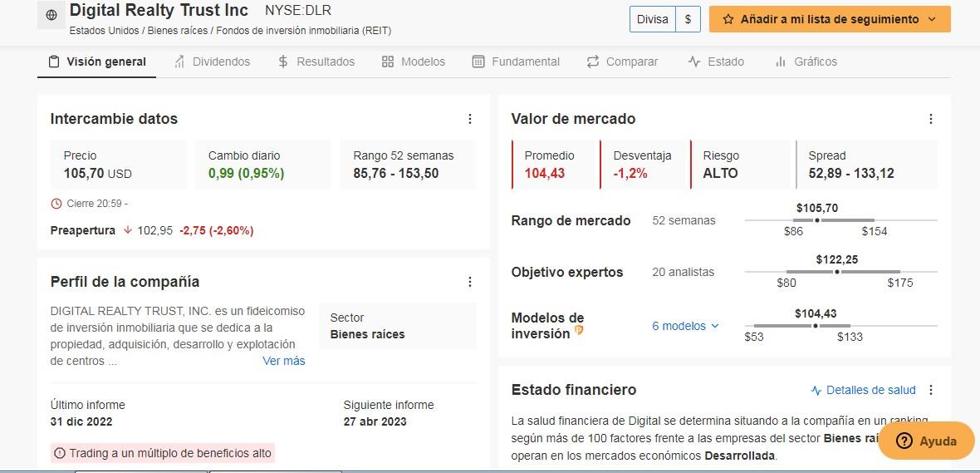Click the Promedio 104,43 value
The height and width of the screenshot is (473, 980).
point(544,173)
